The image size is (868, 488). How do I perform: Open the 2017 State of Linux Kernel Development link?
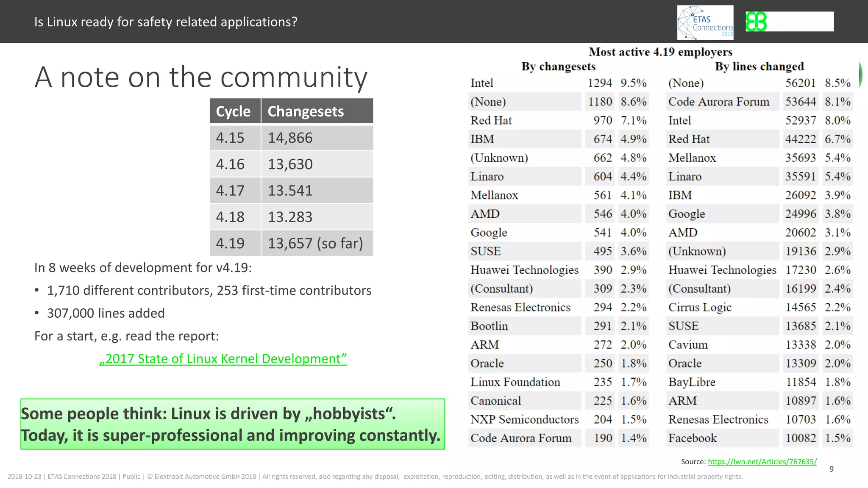point(223,359)
